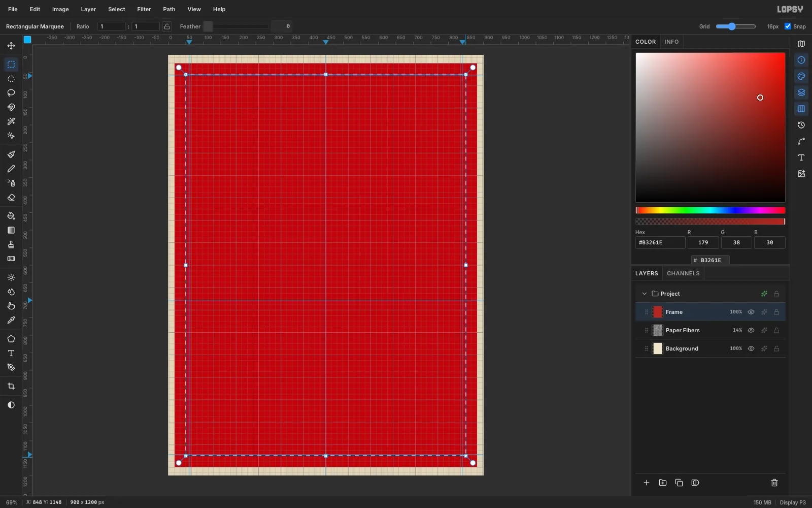This screenshot has width=812, height=508.
Task: Add a new layer with plus icon
Action: 647,483
